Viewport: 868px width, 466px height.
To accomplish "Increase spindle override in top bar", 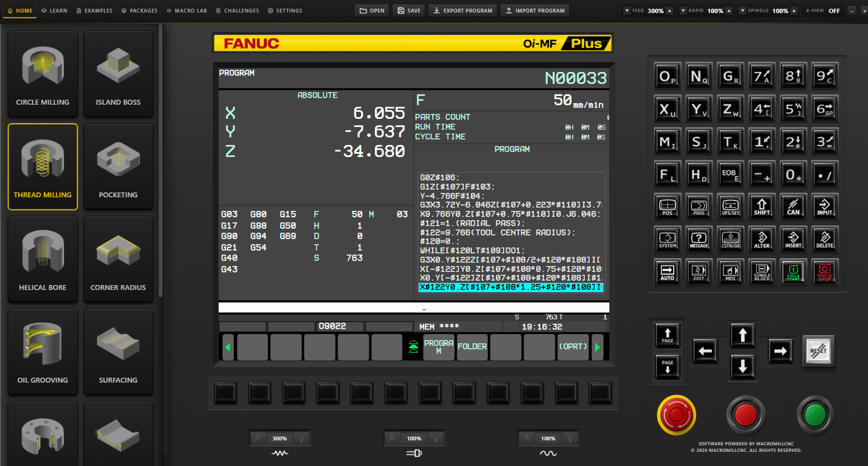I will click(x=794, y=10).
